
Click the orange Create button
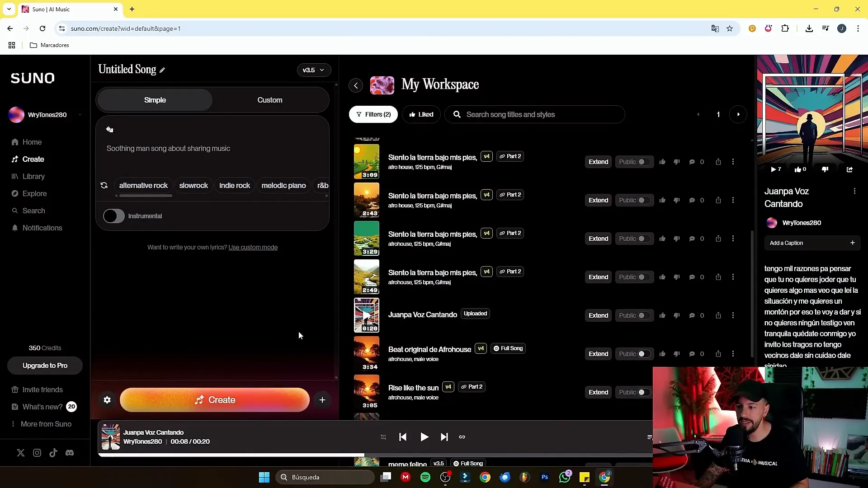pos(215,400)
